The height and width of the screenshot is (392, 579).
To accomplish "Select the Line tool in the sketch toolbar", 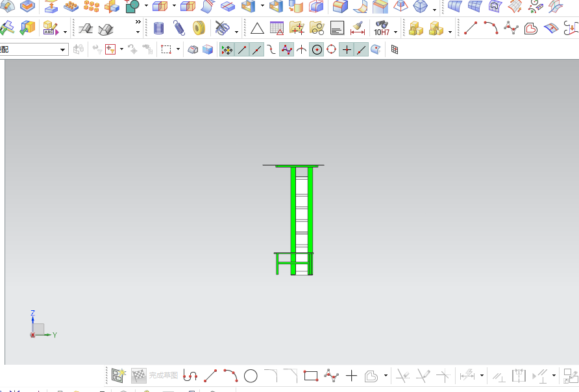I will click(x=210, y=376).
